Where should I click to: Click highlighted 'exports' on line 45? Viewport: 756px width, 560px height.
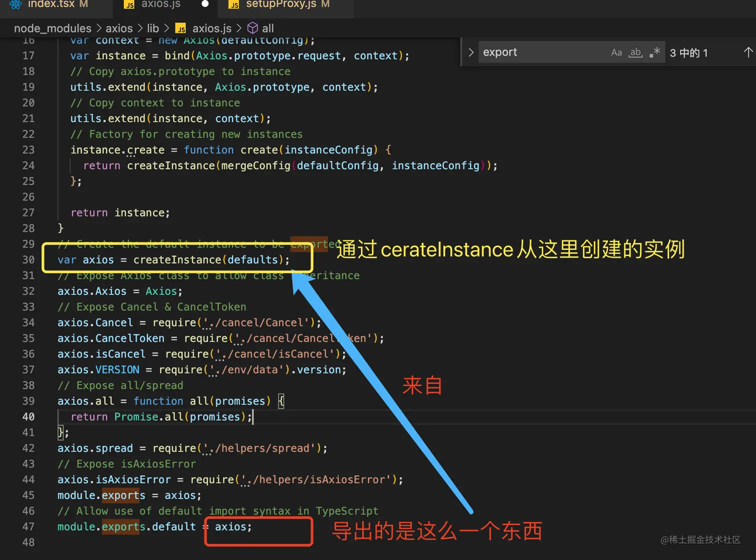click(x=123, y=495)
